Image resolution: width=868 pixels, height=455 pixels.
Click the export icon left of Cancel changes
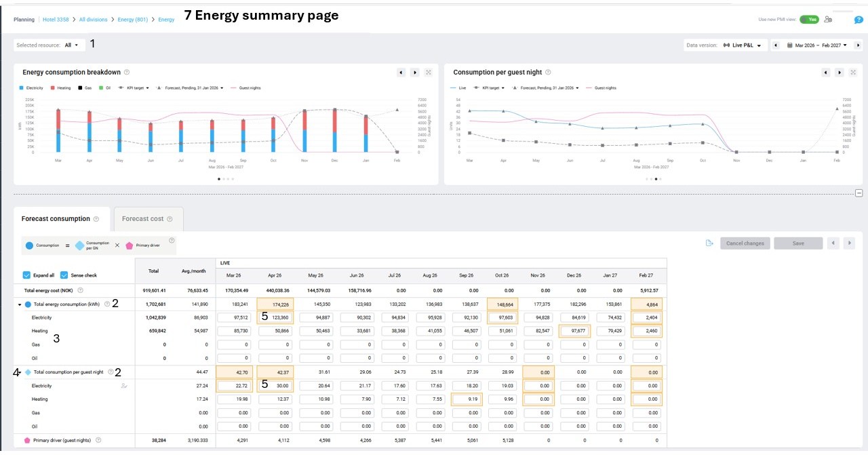(709, 243)
